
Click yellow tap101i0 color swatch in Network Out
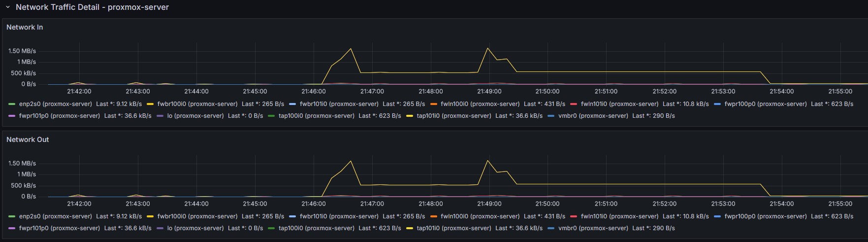[x=410, y=228]
